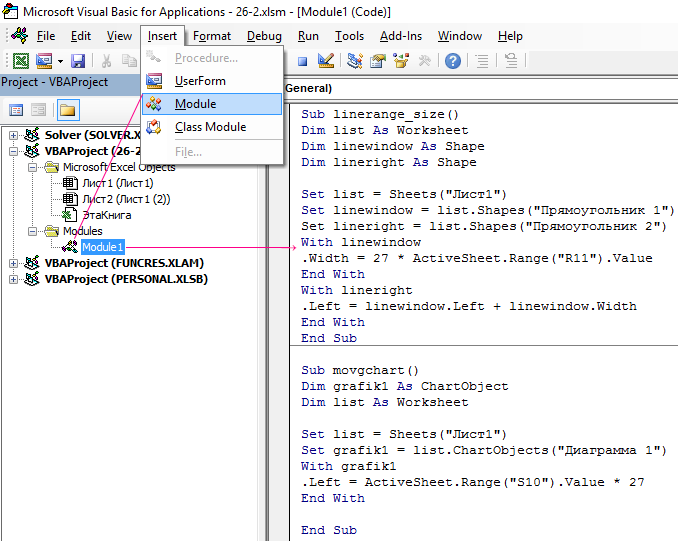Choose Module from the Insert menu
Viewport: 678px width, 541px height.
click(212, 104)
